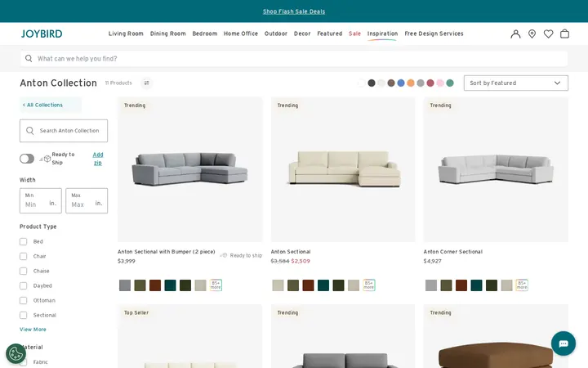Open the Anton Corner Sectional image

[496, 169]
